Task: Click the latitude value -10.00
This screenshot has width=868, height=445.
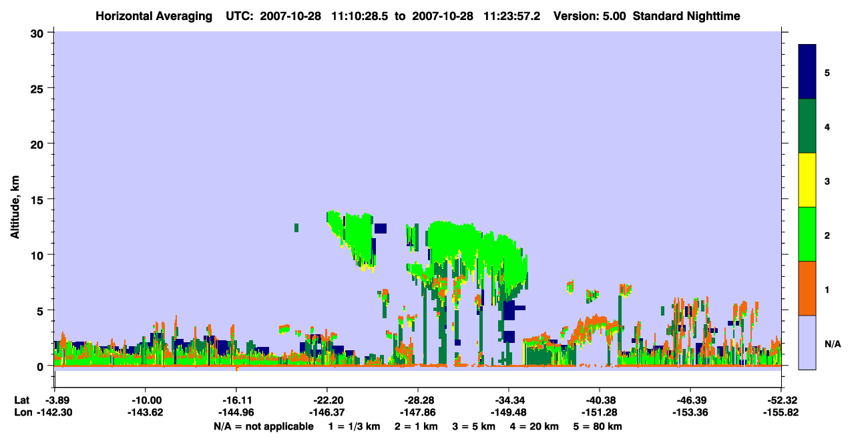Action: click(146, 400)
